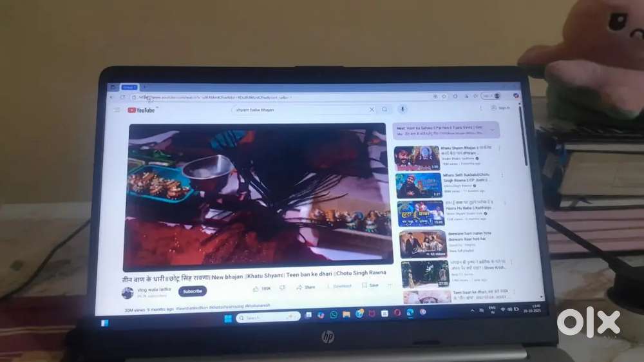The image size is (644, 362).
Task: Select the active blue browser tab
Action: (129, 87)
